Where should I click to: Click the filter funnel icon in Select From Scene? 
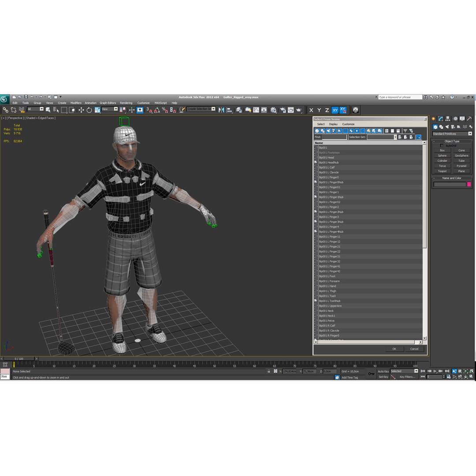[x=405, y=131]
